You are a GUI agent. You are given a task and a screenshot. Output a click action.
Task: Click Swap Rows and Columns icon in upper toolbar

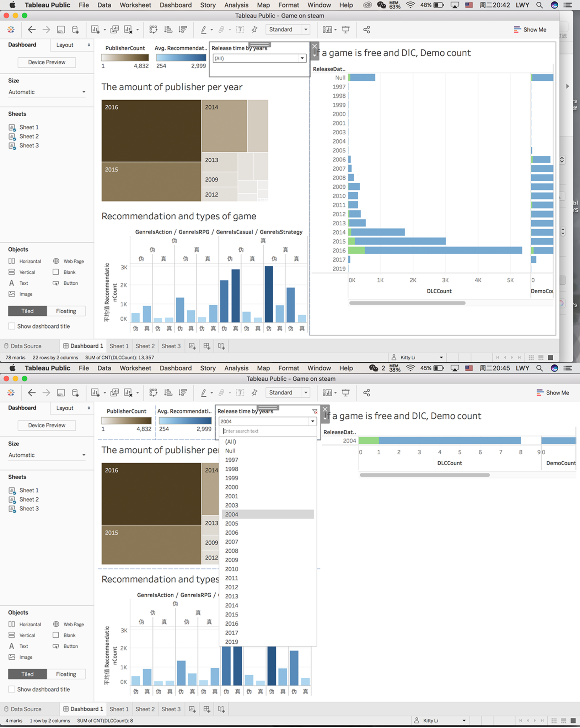pyautogui.click(x=153, y=30)
